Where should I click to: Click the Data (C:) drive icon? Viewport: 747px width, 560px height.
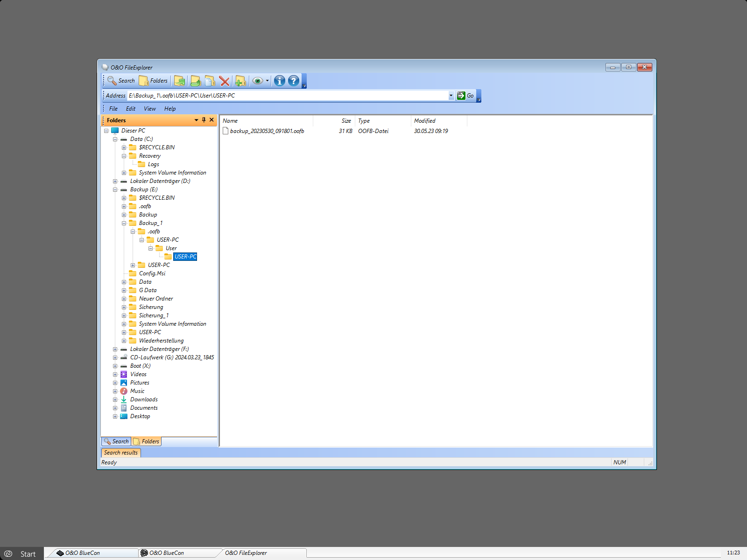click(124, 139)
